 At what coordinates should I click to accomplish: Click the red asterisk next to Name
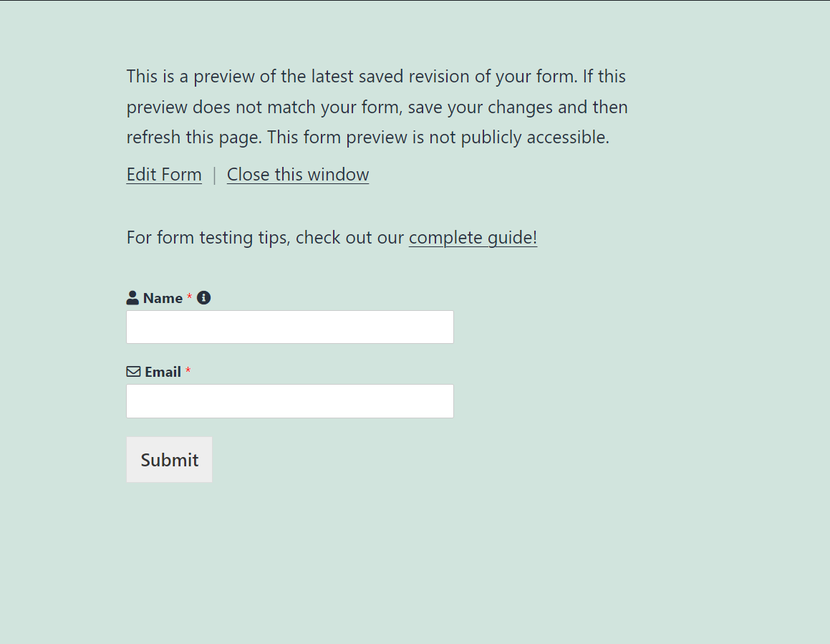coord(190,296)
